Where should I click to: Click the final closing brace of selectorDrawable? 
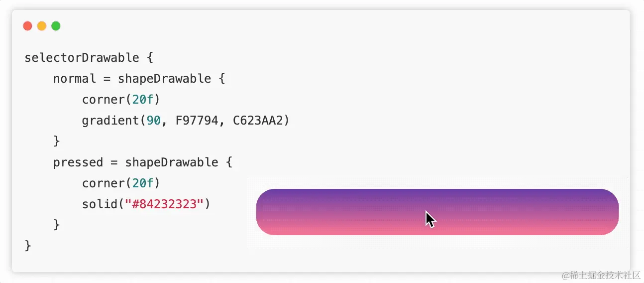point(28,246)
